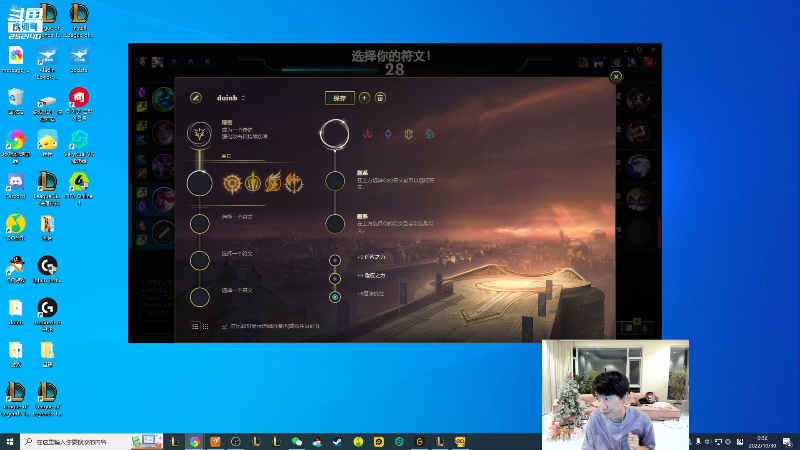Select purple Sorcery secondary path icon

388,134
